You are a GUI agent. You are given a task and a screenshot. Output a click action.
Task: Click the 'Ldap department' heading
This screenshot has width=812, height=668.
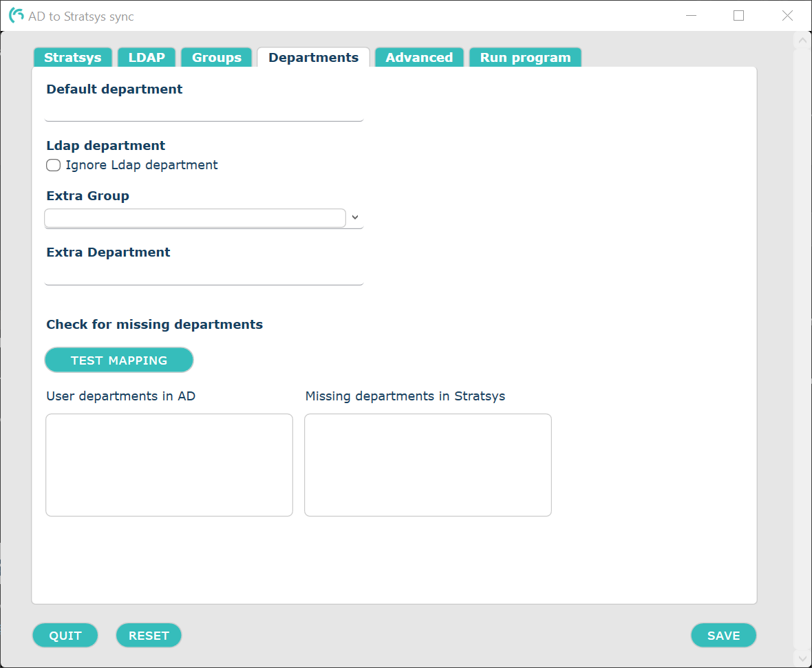pos(106,146)
